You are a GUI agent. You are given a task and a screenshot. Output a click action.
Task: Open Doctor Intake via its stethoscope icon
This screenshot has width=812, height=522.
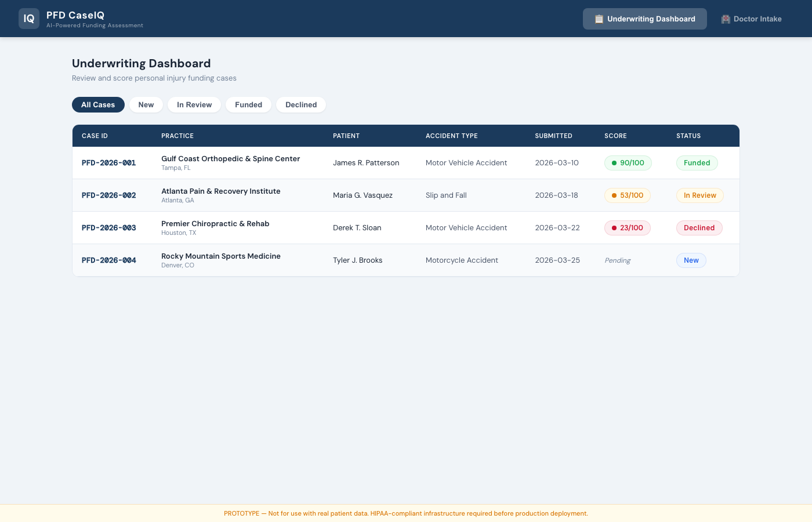click(x=725, y=19)
